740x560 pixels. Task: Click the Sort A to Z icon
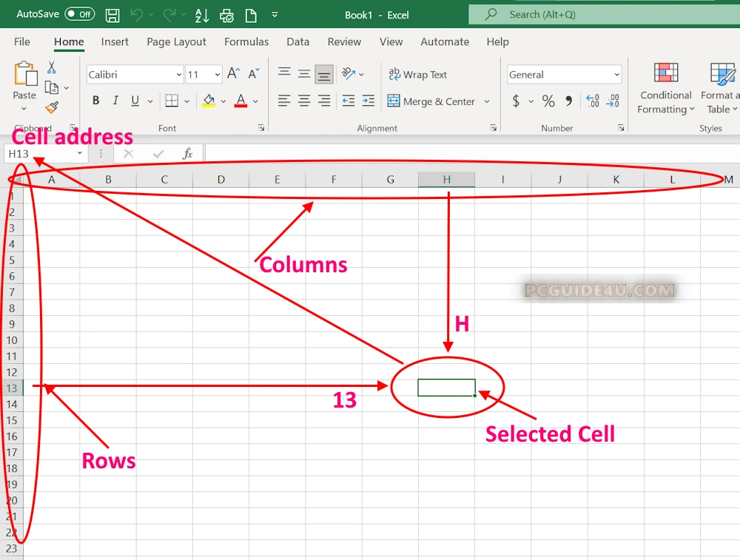[x=201, y=15]
